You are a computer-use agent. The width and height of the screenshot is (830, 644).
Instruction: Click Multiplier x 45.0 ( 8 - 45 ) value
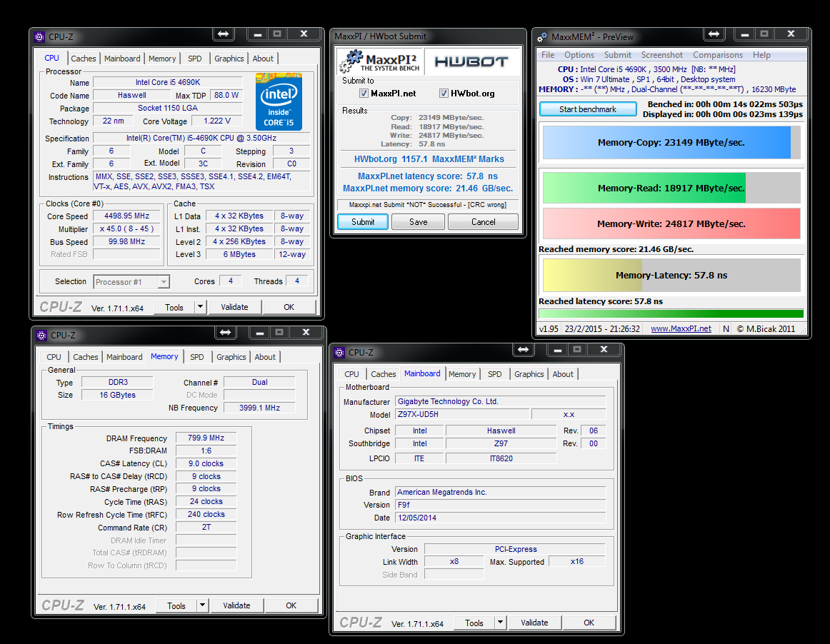coord(127,228)
